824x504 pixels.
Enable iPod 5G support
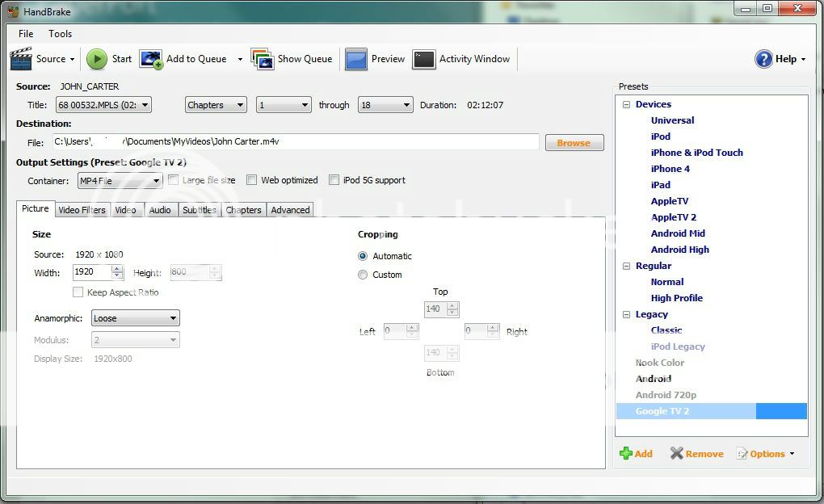coord(334,179)
